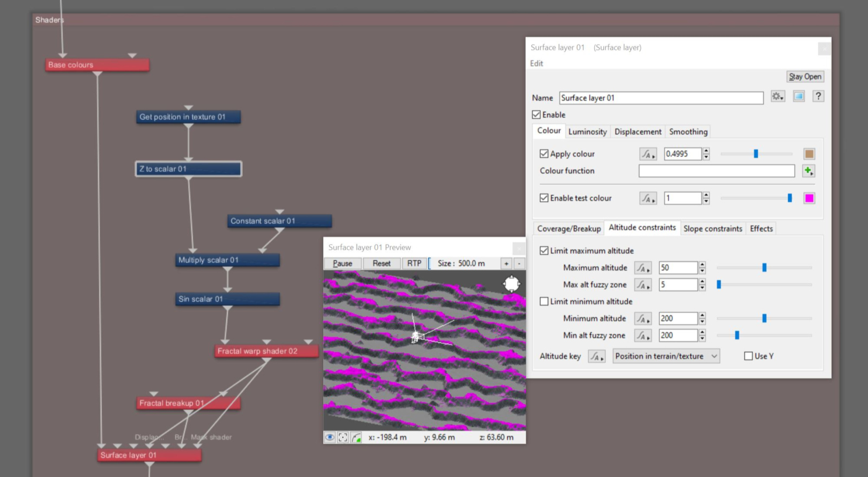868x477 pixels.
Task: Check Limit minimum altitude
Action: click(544, 301)
